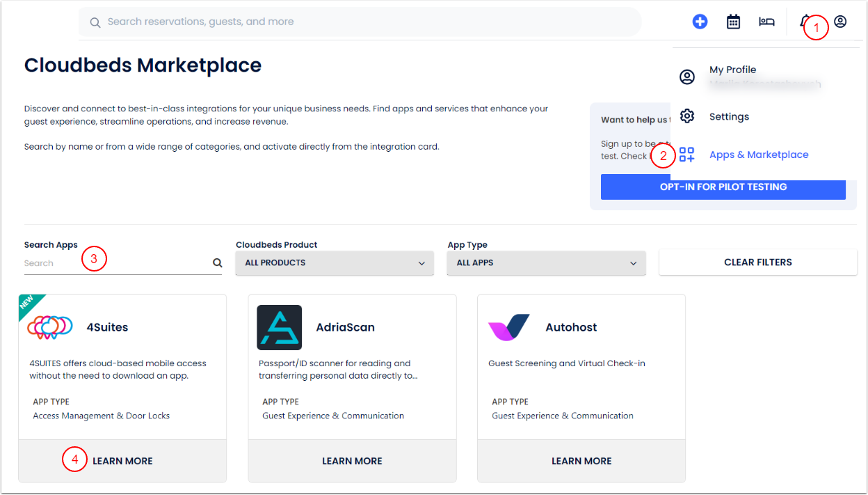This screenshot has width=868, height=495.
Task: Click the room/bed icon in header
Action: [x=766, y=22]
